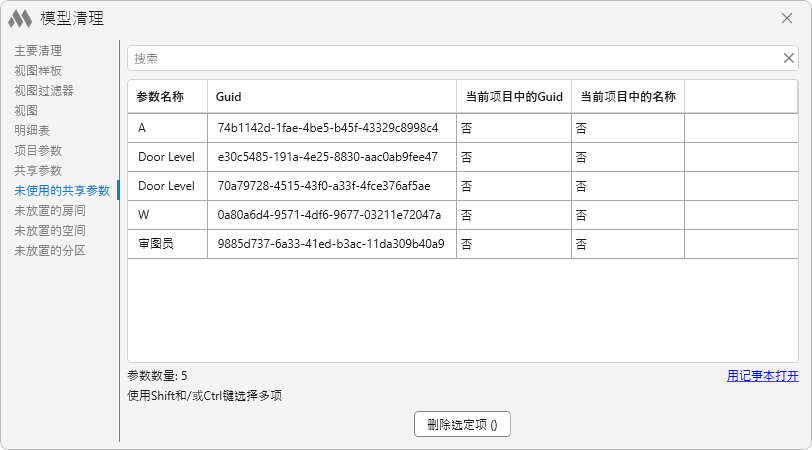
Task: Go to 明细表 sidebar entry
Action: 32,130
